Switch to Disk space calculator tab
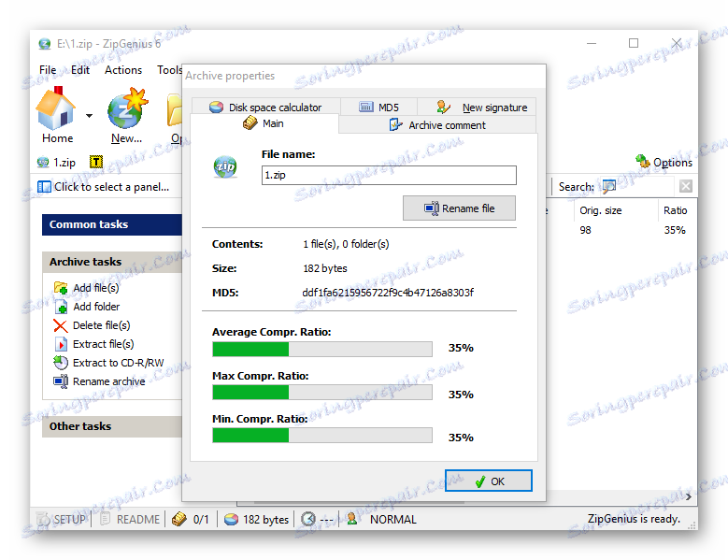 pyautogui.click(x=265, y=107)
